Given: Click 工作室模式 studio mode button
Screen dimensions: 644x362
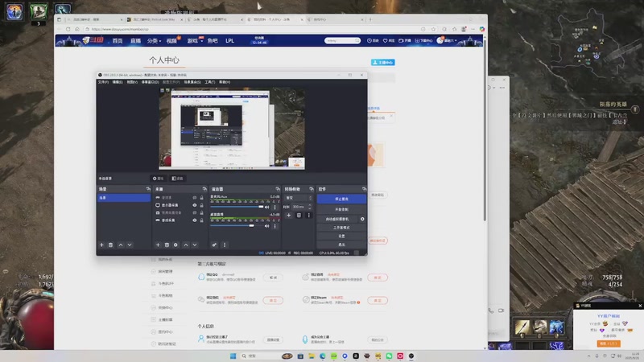Looking at the screenshot, I should (x=341, y=228).
